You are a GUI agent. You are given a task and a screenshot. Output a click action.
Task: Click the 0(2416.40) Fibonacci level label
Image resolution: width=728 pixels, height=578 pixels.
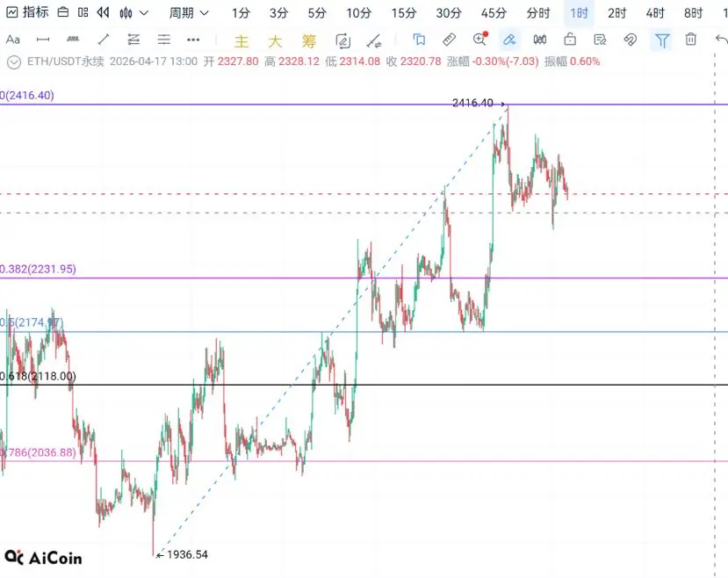click(27, 96)
